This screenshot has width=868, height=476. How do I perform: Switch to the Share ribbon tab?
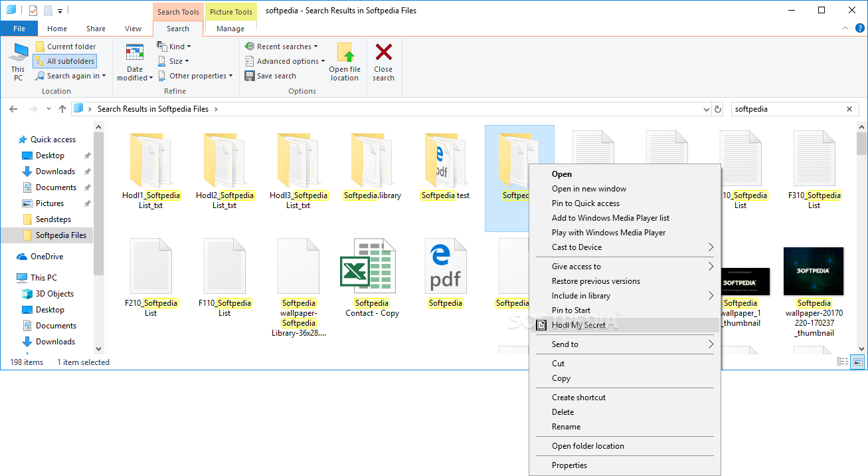(x=96, y=29)
